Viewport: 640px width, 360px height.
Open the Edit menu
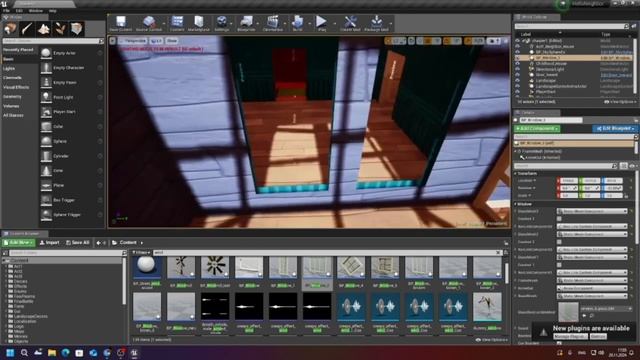coord(19,11)
